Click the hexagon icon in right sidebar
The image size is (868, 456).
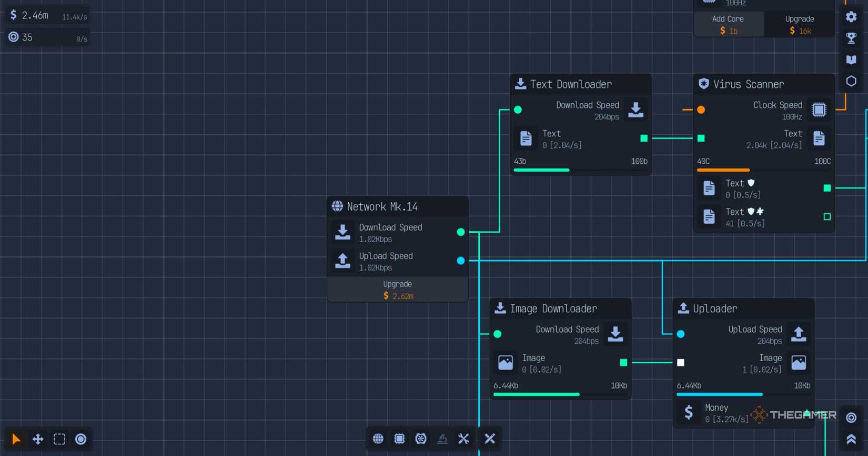851,81
